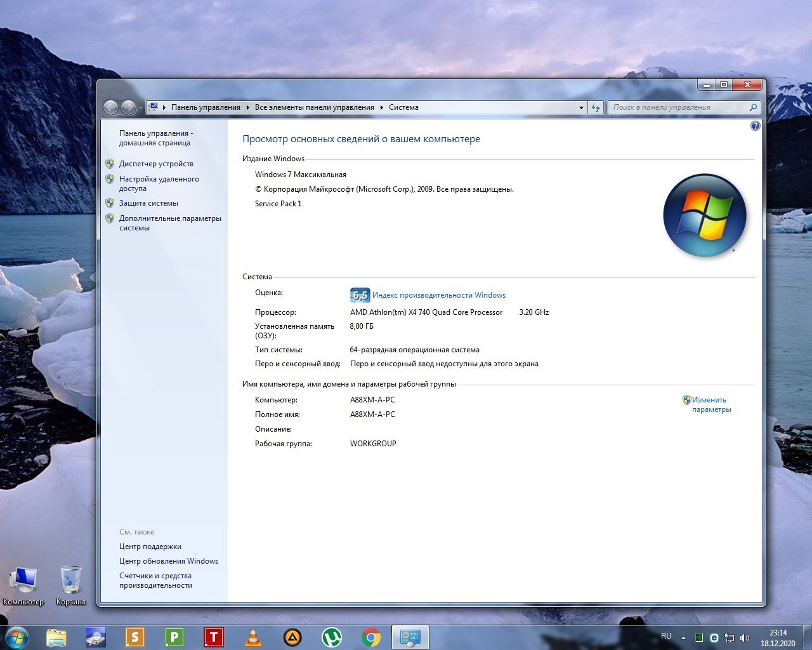The width and height of the screenshot is (812, 650).
Task: Click the 3.20 GHz processor speed
Action: click(x=534, y=312)
